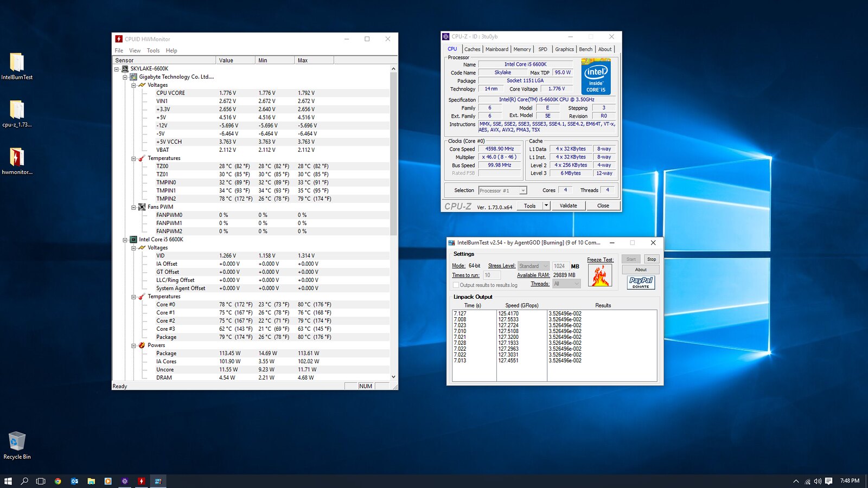The width and height of the screenshot is (868, 488).
Task: Switch to CPU-Z Graphics tab
Action: 564,49
